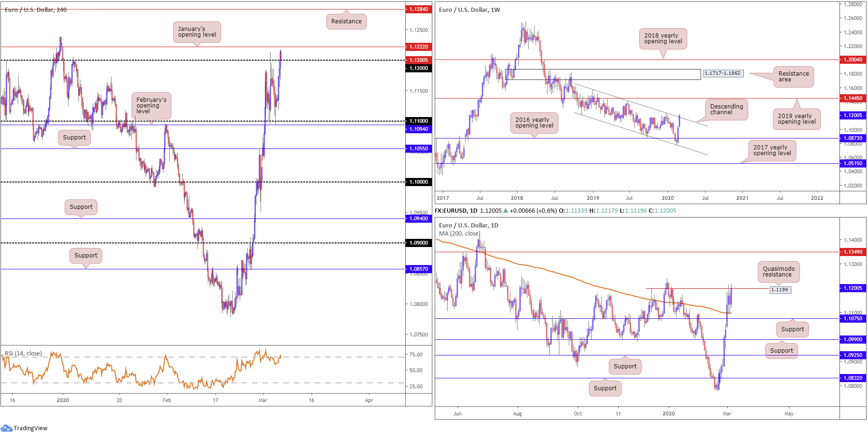Click the 1.10940 blue price tag
This screenshot has width=868, height=434.
tap(419, 129)
